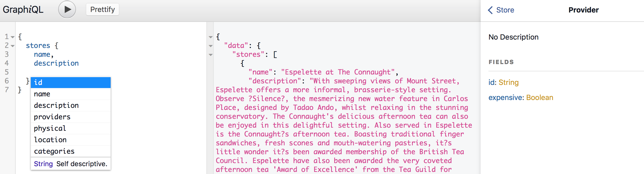Click the Prettify button
The image size is (644, 174).
pyautogui.click(x=102, y=9)
